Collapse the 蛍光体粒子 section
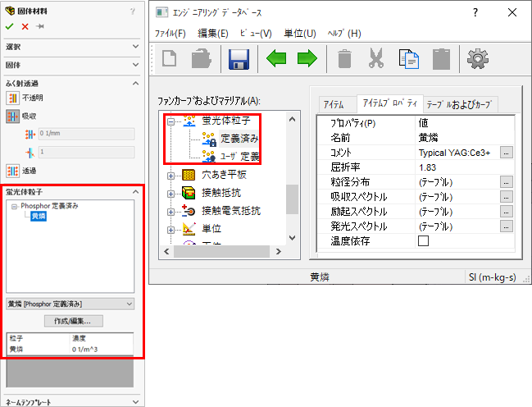 136,192
